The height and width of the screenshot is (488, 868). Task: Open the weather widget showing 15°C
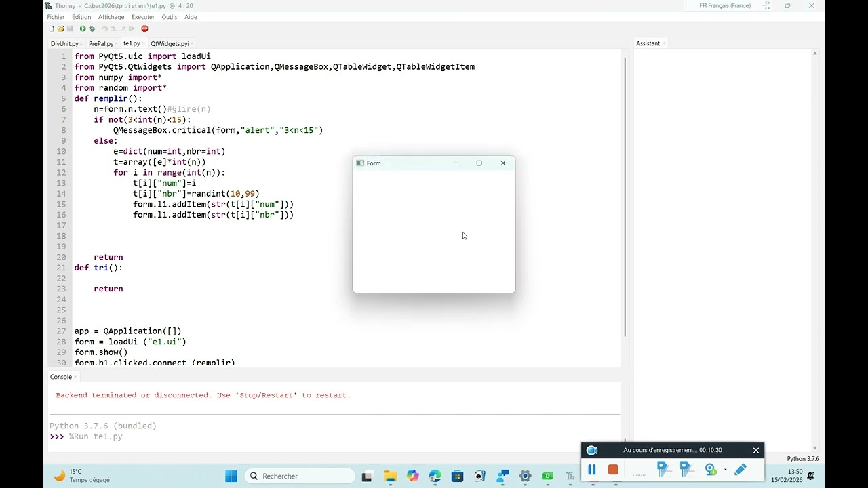pos(82,476)
